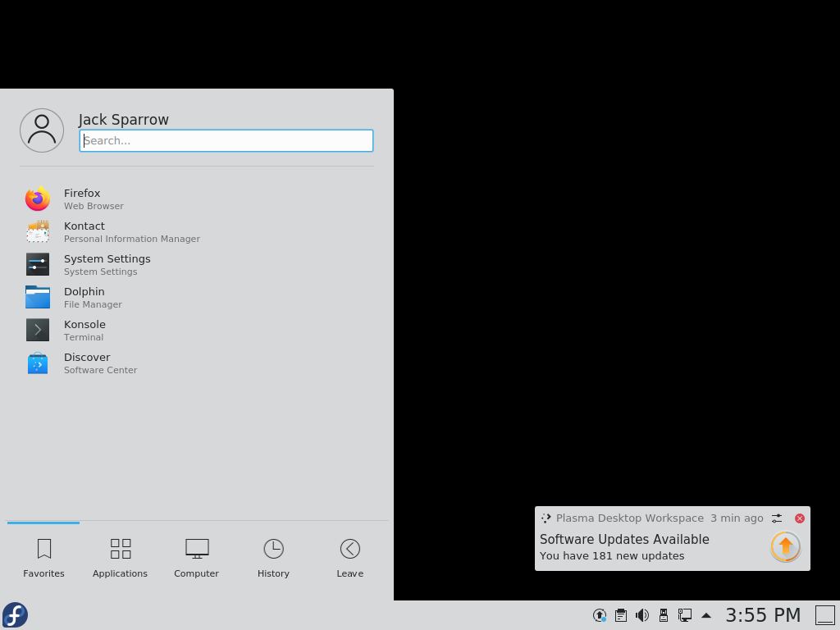Screen dimensions: 840x630
Task: Switch to the Applications tab
Action: tap(120, 558)
